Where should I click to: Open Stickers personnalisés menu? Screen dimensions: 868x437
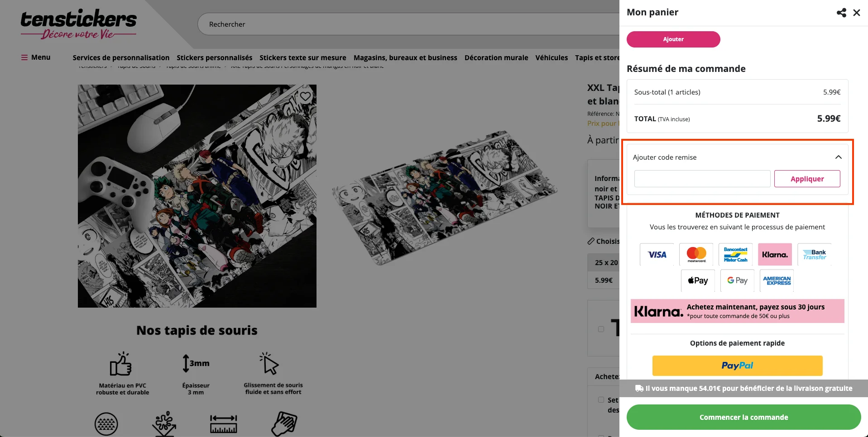pyautogui.click(x=215, y=58)
